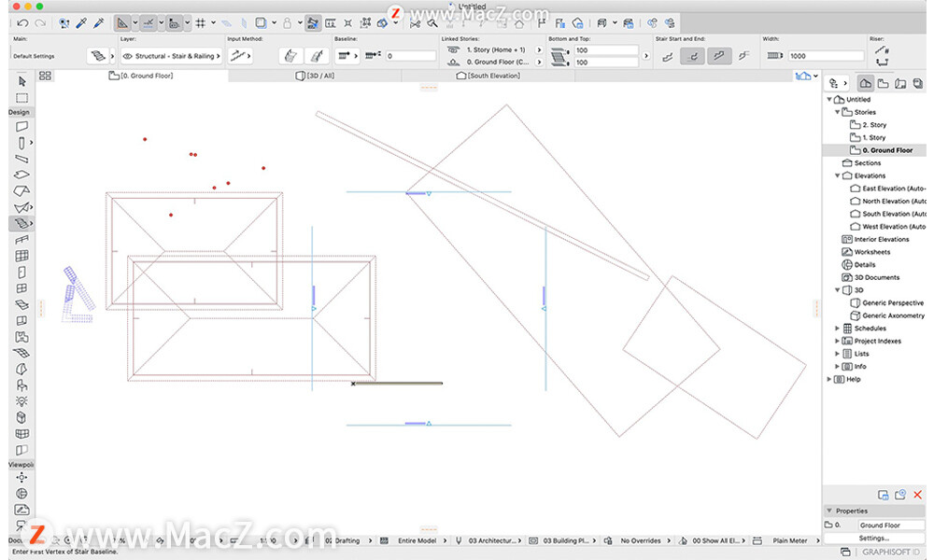Activate the Wall tool

click(x=21, y=126)
